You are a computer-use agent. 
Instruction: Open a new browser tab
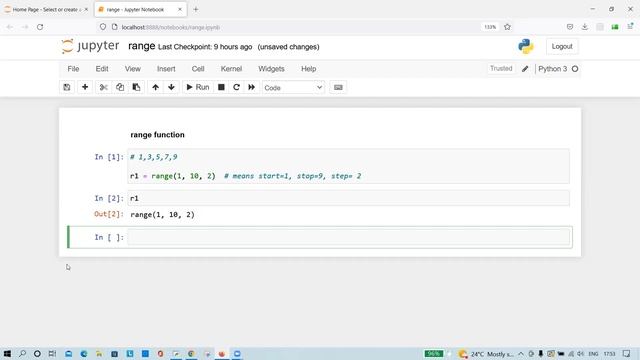click(196, 9)
